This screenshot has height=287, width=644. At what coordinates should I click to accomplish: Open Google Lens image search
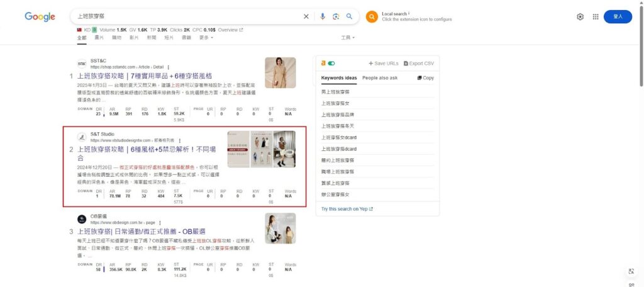click(x=336, y=16)
